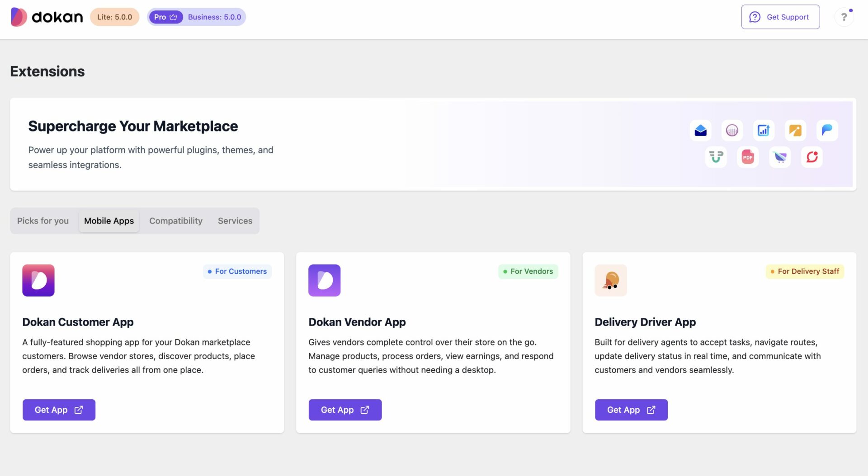Viewport: 868px width, 476px height.
Task: Click the purple Pro version badge
Action: click(x=165, y=17)
